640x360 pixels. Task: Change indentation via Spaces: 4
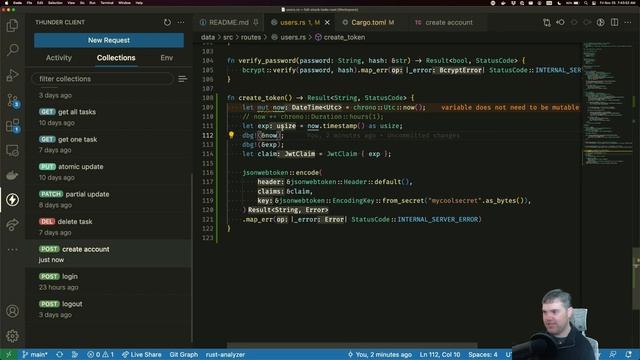coord(483,355)
